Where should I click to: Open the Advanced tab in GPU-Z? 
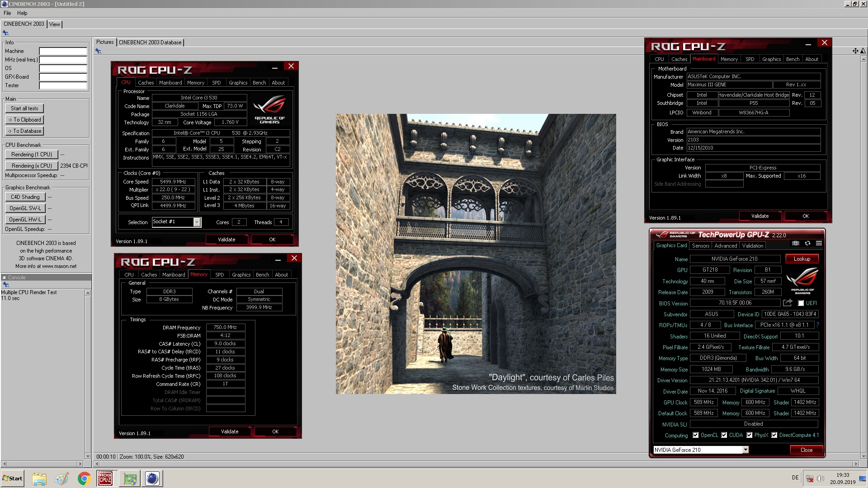[x=726, y=246]
